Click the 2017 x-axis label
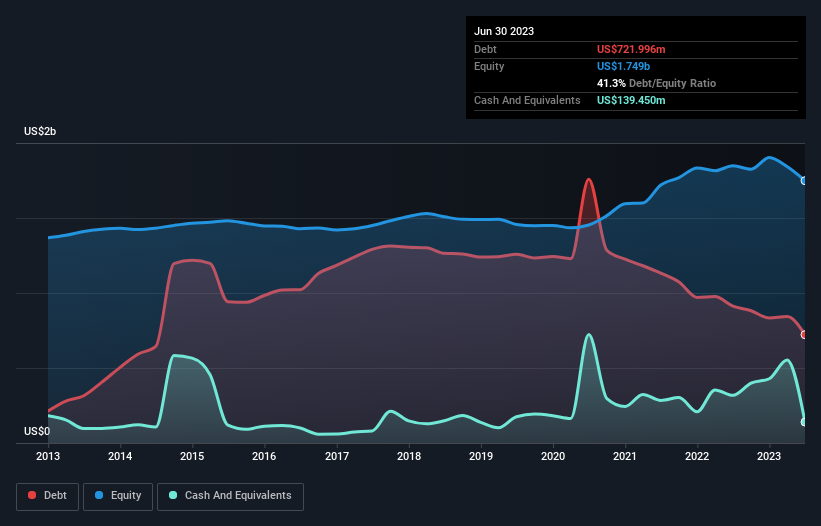The width and height of the screenshot is (821, 526). (337, 456)
